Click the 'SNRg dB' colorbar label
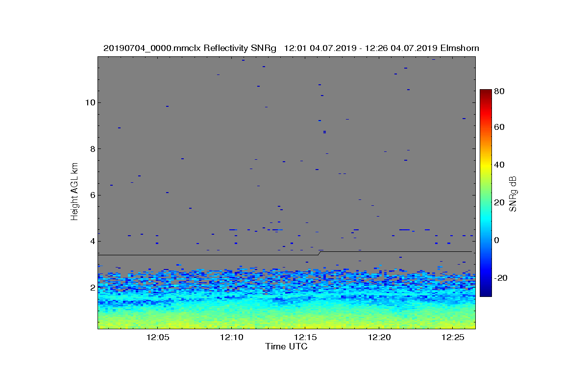Image resolution: width=588 pixels, height=392 pixels. [513, 194]
